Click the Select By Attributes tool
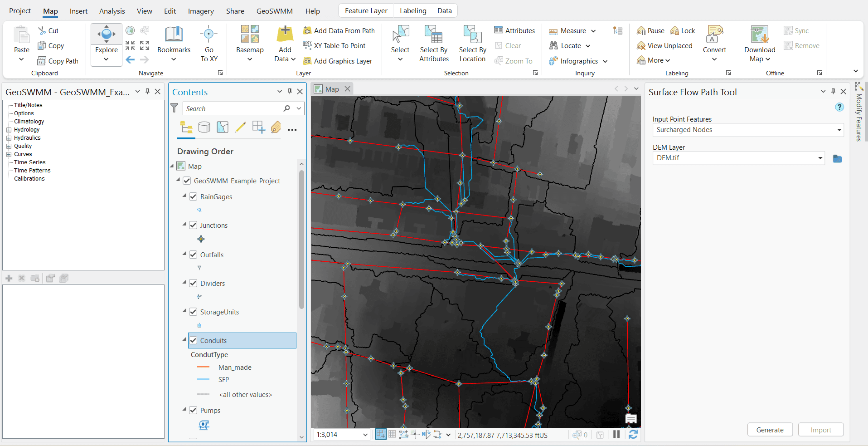This screenshot has width=868, height=446. (x=433, y=43)
